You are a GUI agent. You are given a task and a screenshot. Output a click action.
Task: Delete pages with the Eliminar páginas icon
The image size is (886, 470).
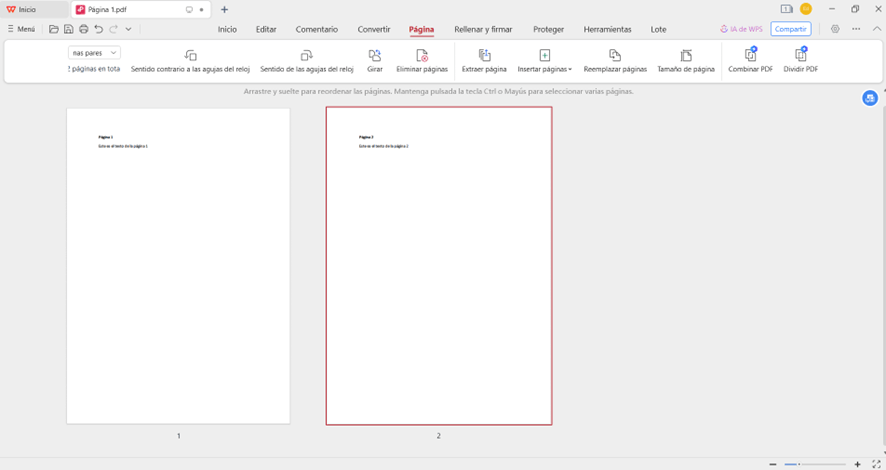tap(422, 56)
